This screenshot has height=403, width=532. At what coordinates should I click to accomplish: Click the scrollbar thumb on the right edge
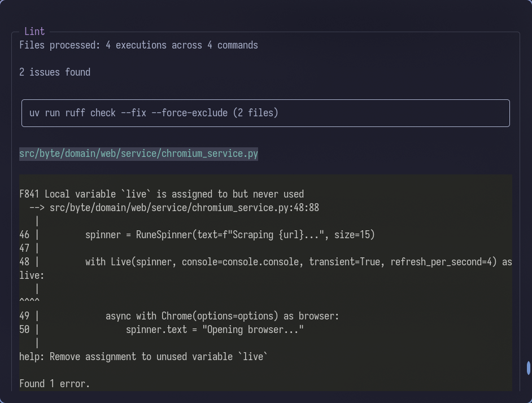pos(528,368)
